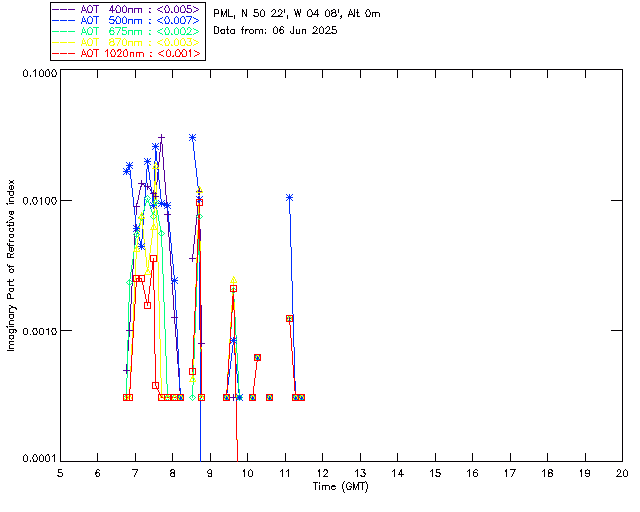Click the blue asterisk marker near 11 GMT
The width and height of the screenshot is (640, 512).
pos(289,197)
